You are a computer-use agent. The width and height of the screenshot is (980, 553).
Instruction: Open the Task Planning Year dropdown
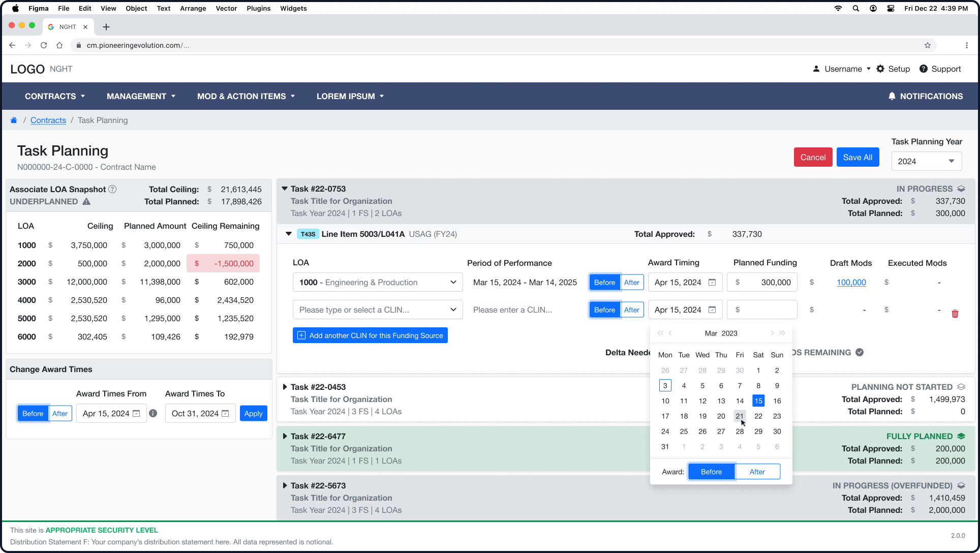926,161
